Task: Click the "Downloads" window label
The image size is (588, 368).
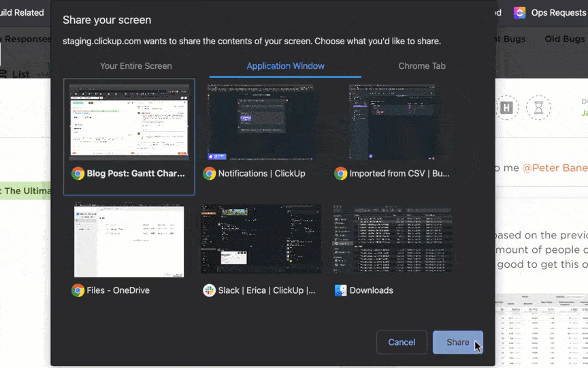Action: coord(372,290)
